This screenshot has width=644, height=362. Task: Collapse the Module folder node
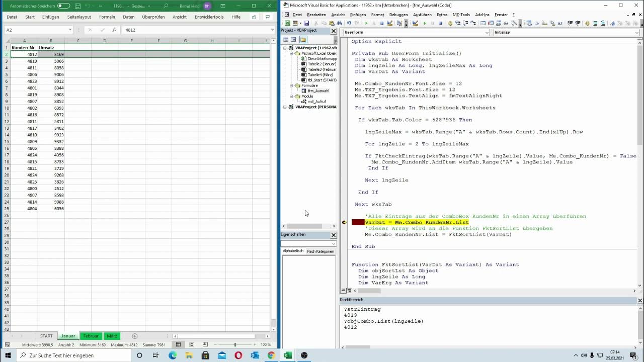pos(291,96)
